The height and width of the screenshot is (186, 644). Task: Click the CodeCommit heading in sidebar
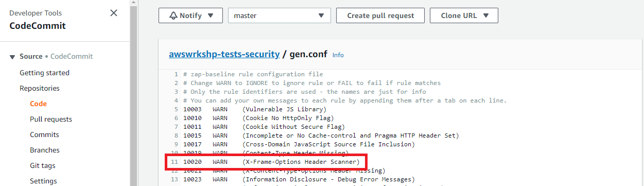[x=38, y=26]
